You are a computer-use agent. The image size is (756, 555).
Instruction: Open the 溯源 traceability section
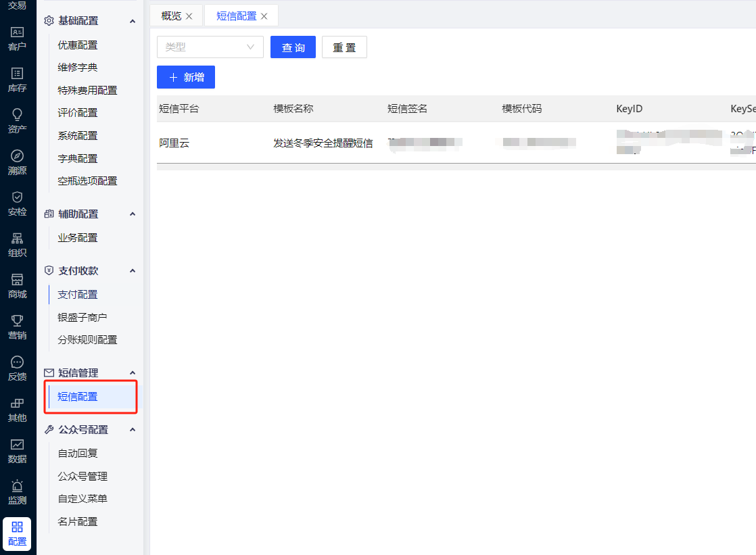coord(18,163)
